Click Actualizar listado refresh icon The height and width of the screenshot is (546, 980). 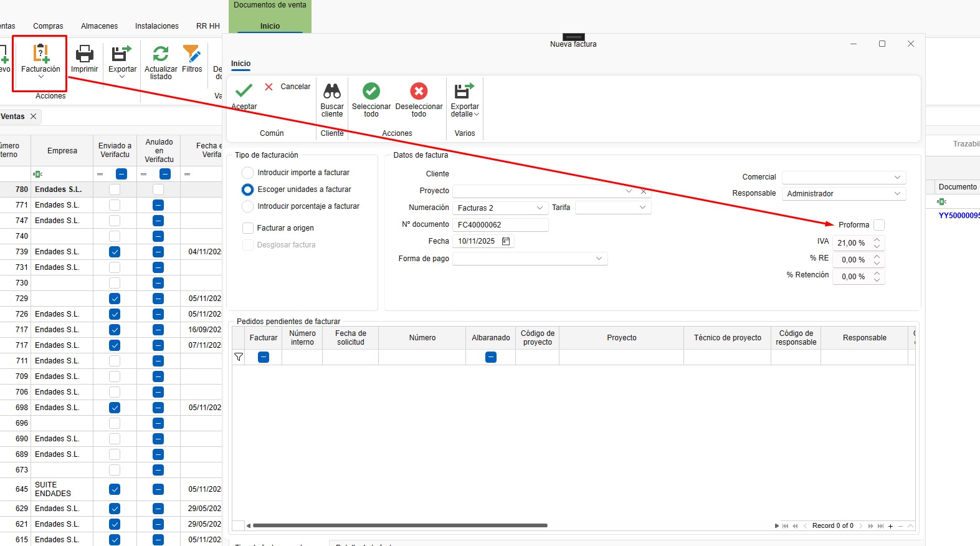coord(161,54)
